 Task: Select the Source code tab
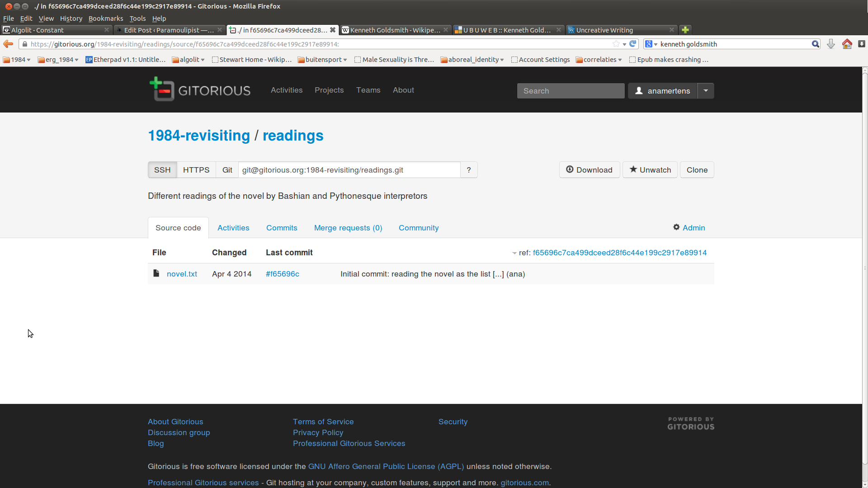tap(178, 228)
